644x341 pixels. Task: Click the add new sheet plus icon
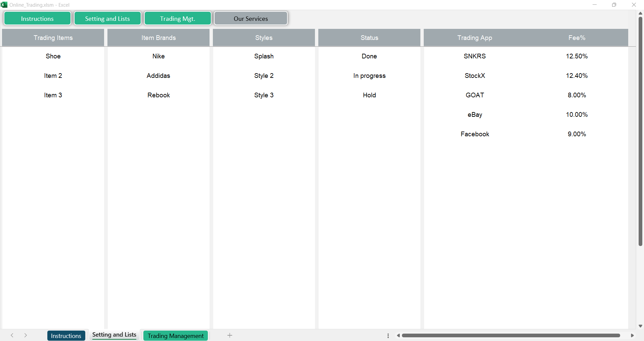click(x=230, y=335)
